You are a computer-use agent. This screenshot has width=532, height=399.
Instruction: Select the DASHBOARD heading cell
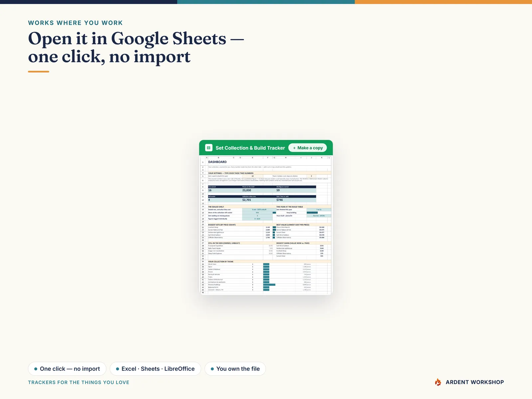pos(217,162)
